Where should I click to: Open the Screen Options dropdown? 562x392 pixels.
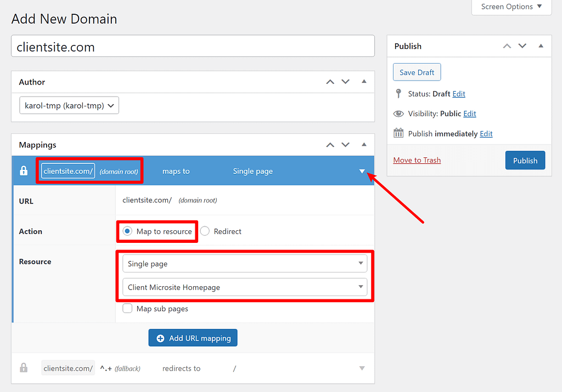(511, 7)
